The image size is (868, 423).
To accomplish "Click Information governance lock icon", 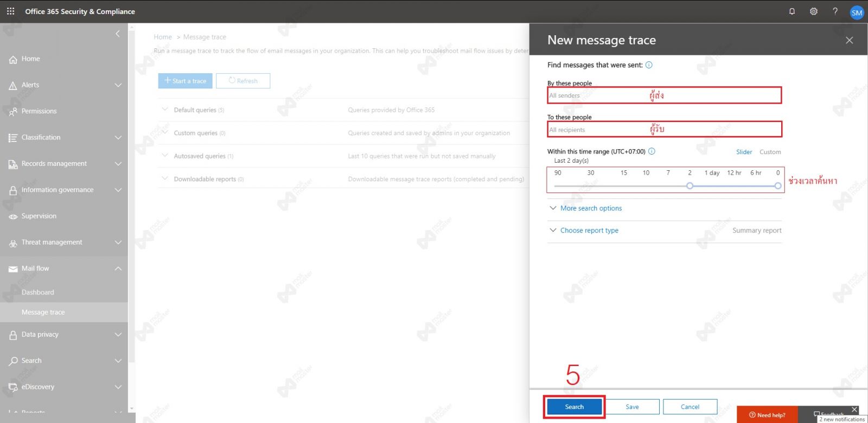I will [13, 190].
